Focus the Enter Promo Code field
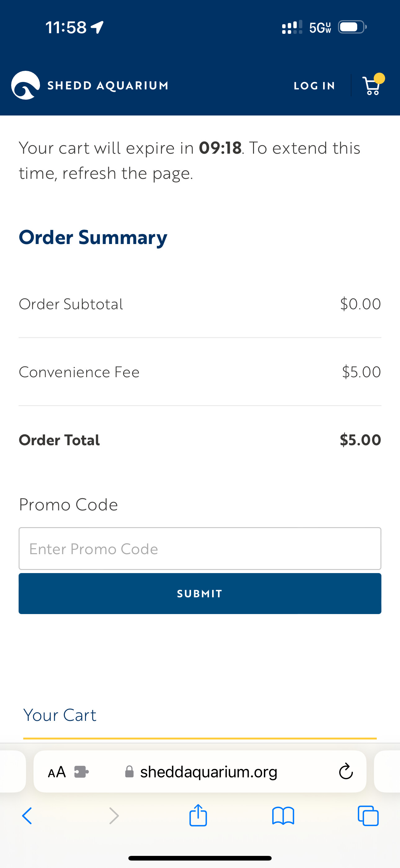This screenshot has height=868, width=400. pos(200,549)
